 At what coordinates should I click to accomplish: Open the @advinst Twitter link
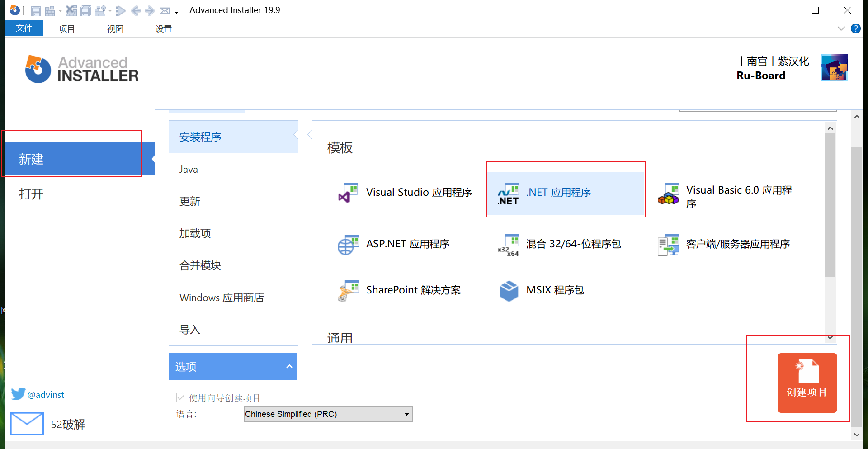point(46,395)
